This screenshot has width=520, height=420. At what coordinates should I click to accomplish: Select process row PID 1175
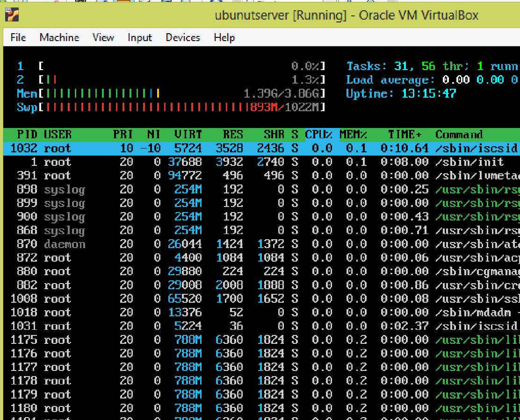pos(262,340)
